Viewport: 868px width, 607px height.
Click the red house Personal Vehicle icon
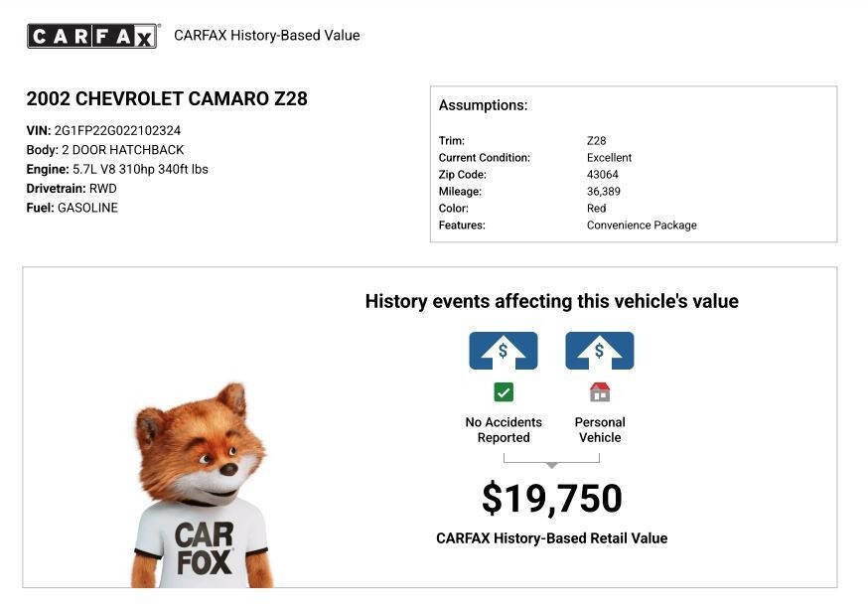tap(600, 391)
